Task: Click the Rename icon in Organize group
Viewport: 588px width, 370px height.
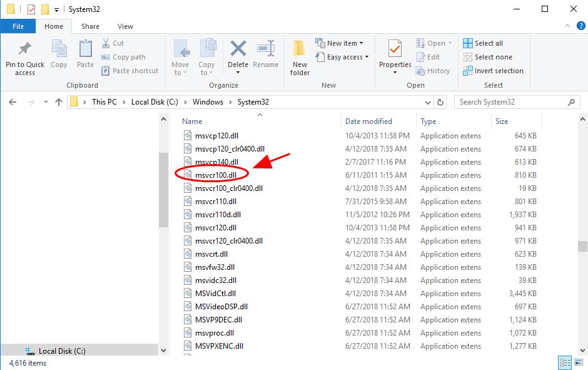Action: [x=266, y=49]
